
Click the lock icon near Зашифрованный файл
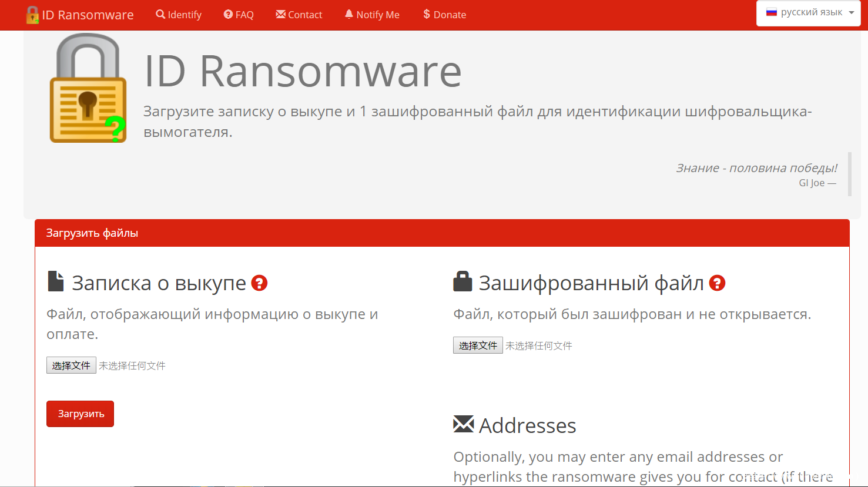click(463, 281)
